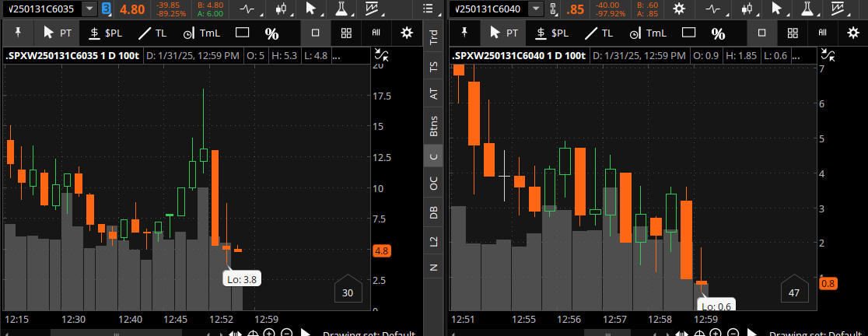Toggle single chart layout in right chart
The width and height of the screenshot is (868, 336).
click(761, 33)
